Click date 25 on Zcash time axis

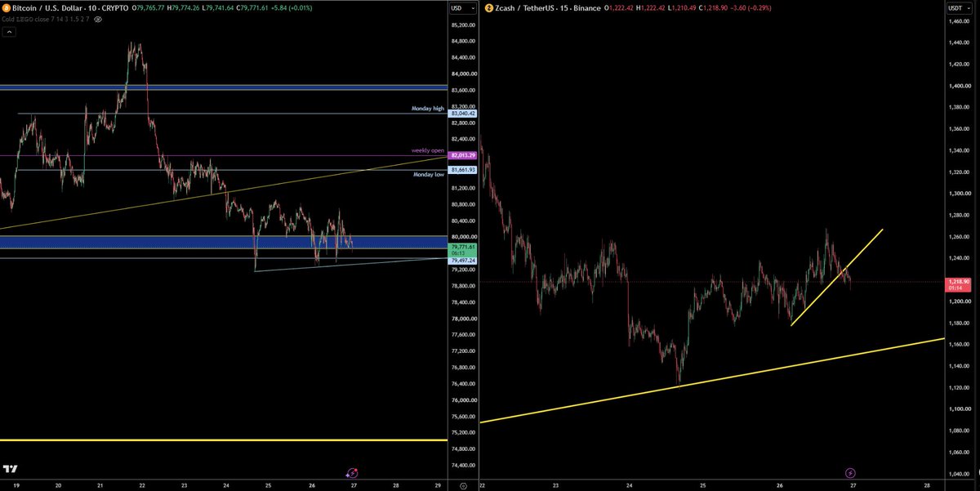click(704, 484)
